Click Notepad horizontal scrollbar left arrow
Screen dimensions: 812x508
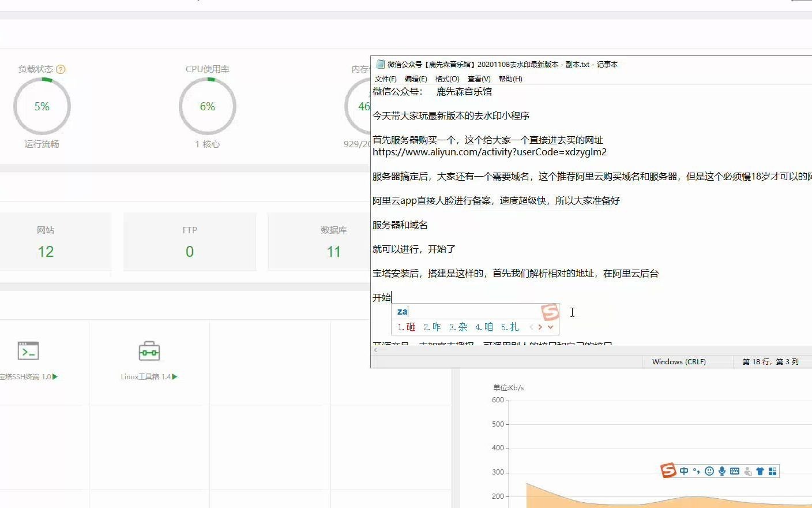(375, 350)
